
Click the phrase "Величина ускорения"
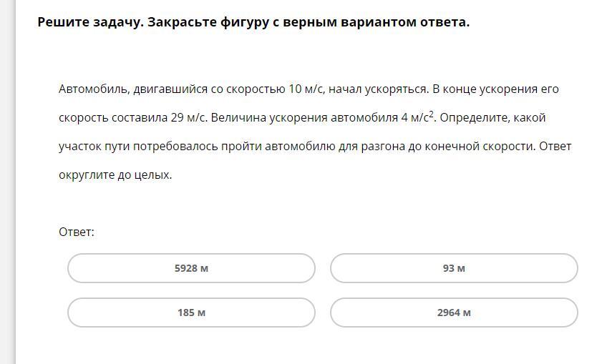pos(268,118)
